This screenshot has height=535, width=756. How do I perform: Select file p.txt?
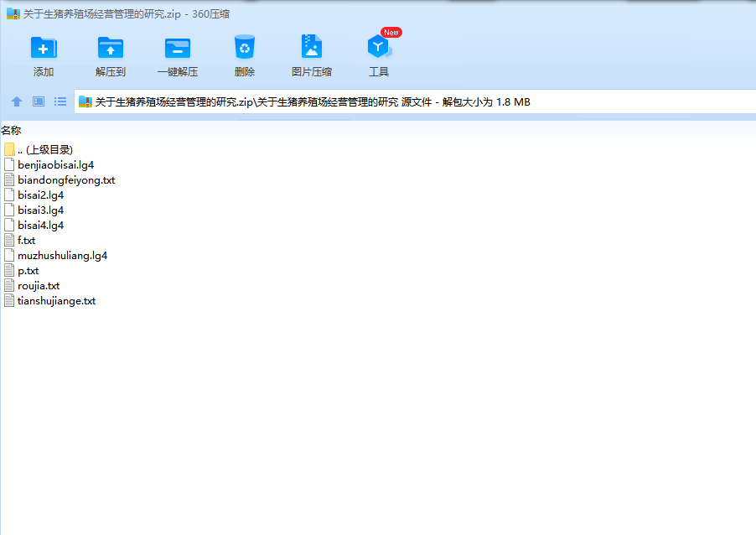22,271
